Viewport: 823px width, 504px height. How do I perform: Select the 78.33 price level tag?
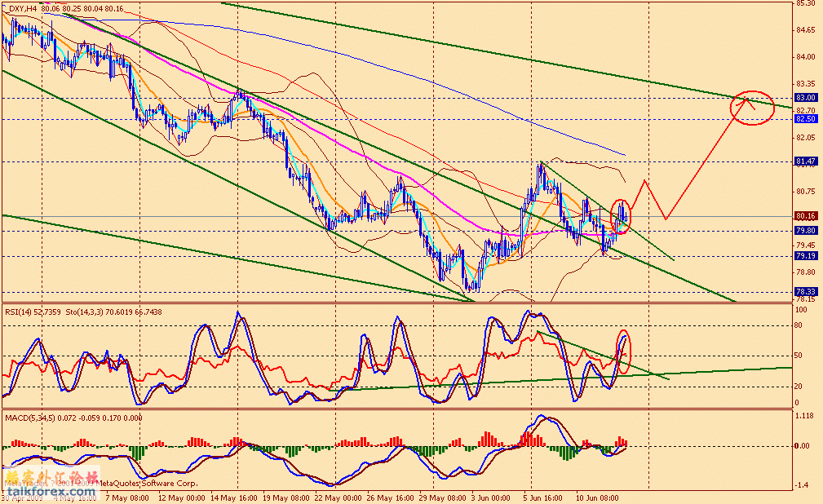point(806,292)
